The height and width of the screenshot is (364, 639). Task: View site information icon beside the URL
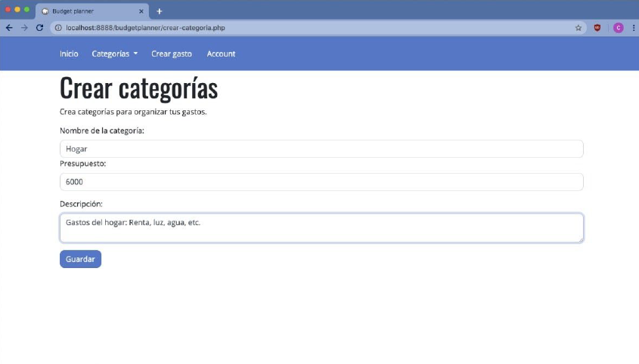pyautogui.click(x=57, y=28)
